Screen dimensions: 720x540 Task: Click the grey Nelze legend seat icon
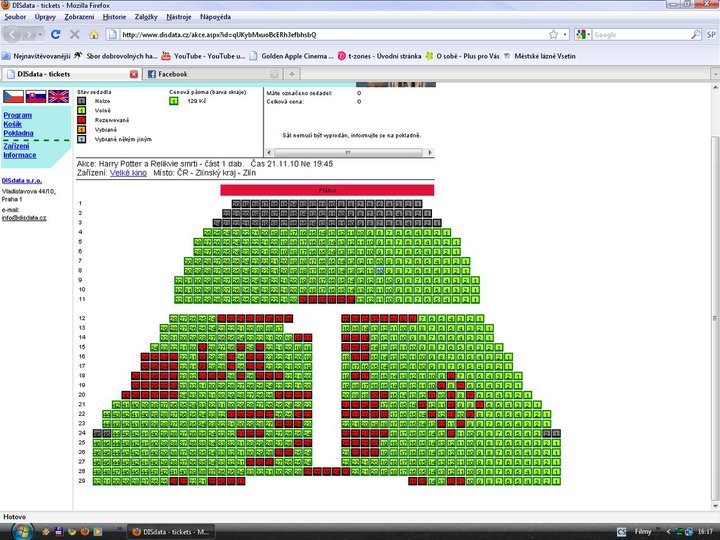pos(81,101)
